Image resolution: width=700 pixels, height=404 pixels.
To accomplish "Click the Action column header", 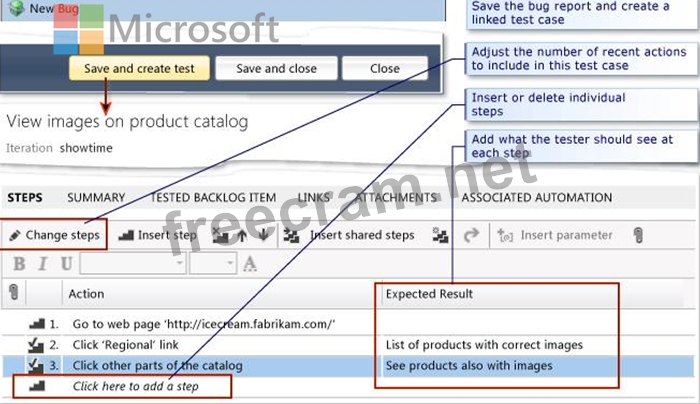I will pyautogui.click(x=86, y=294).
